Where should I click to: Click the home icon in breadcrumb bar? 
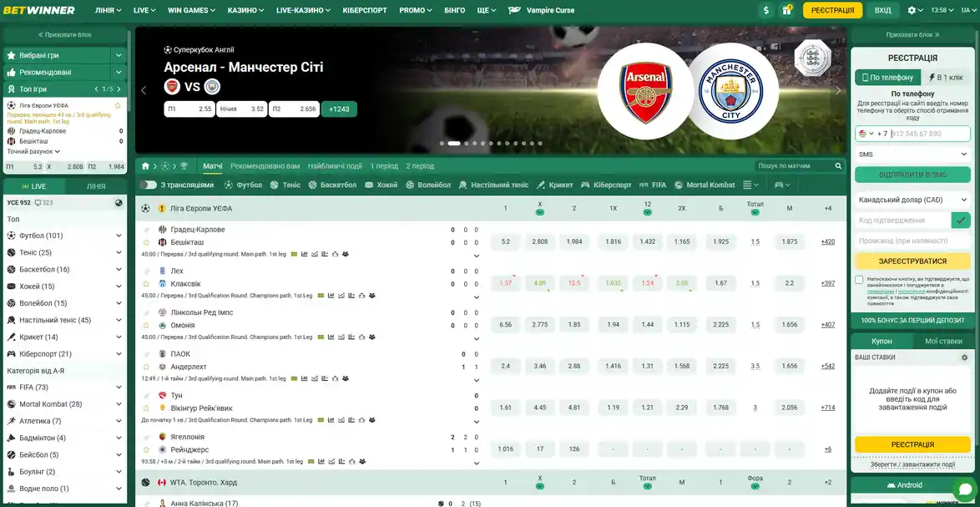click(x=145, y=166)
